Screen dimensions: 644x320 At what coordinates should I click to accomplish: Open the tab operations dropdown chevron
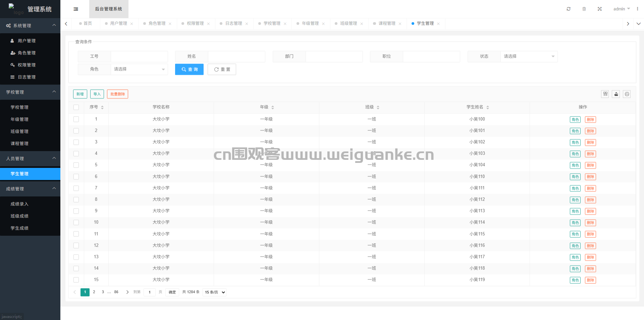click(638, 24)
